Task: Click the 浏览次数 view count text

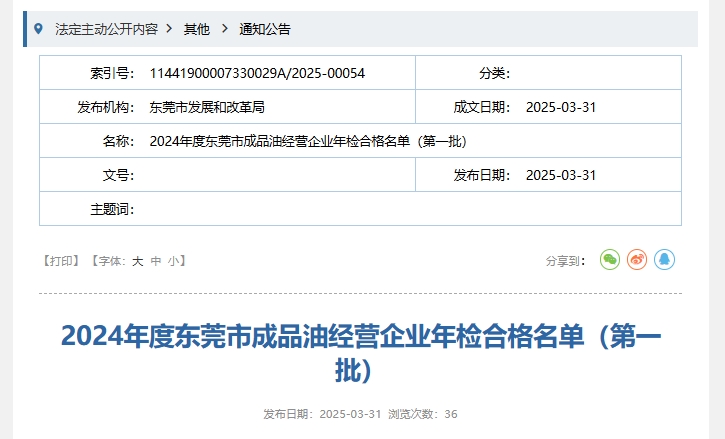Action: click(422, 414)
